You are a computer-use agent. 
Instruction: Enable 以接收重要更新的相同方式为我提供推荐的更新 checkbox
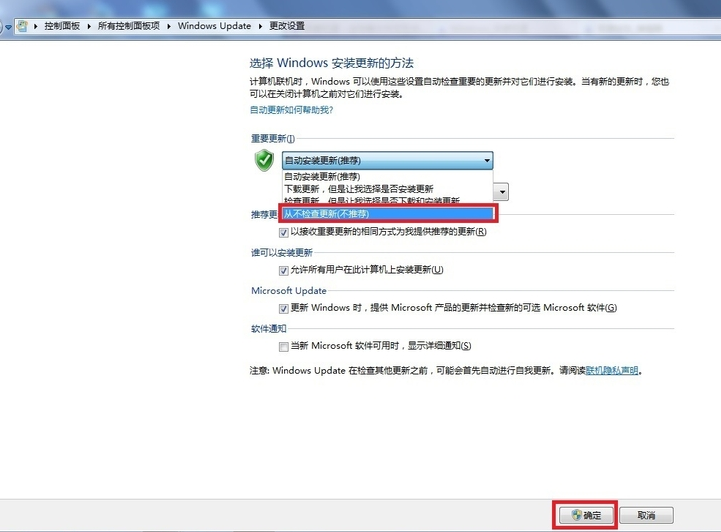point(285,232)
